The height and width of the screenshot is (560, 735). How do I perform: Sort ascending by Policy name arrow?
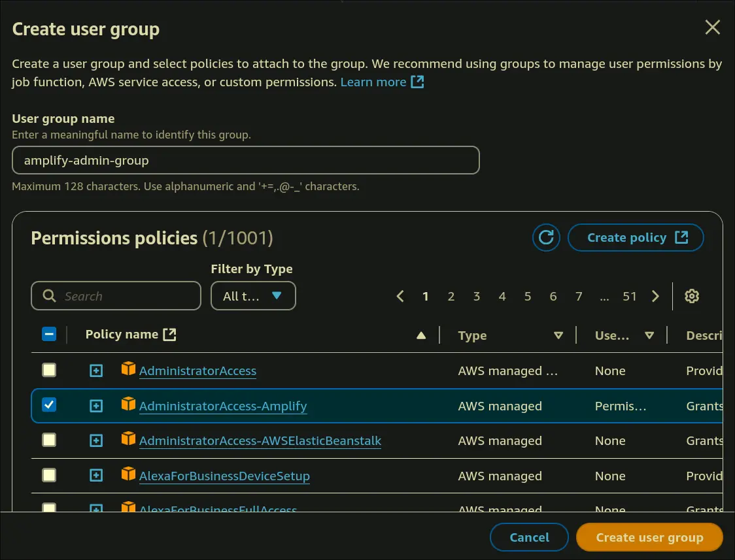[421, 335]
